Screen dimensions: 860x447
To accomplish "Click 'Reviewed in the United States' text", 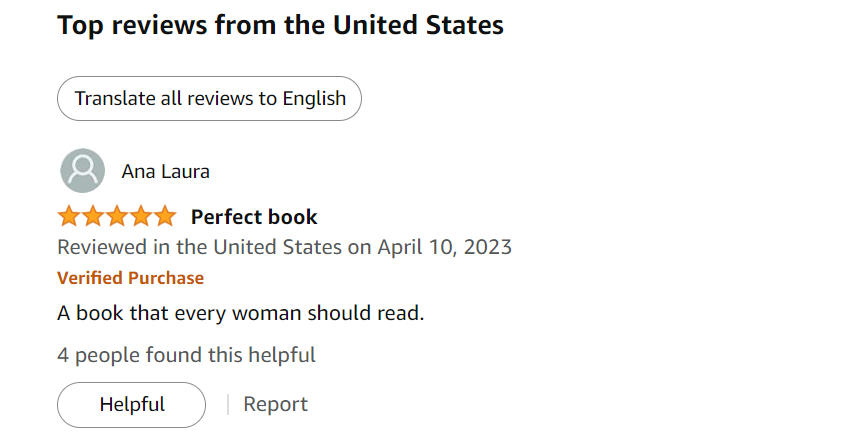I will tap(200, 247).
